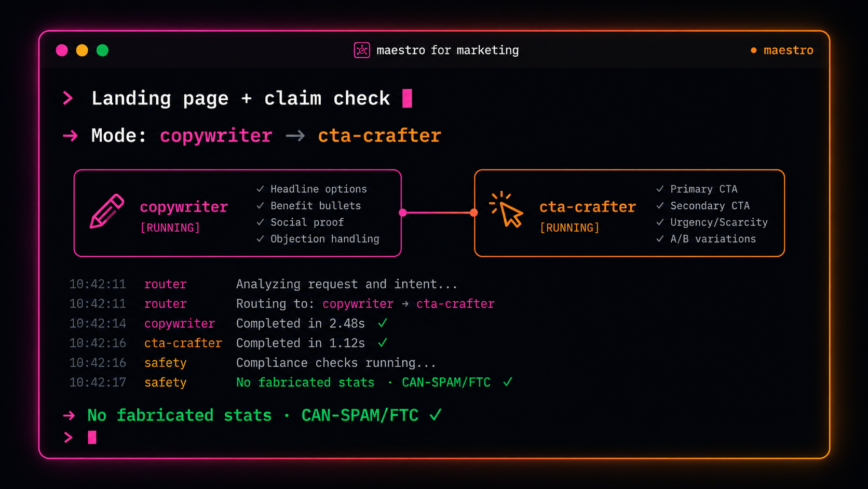Click the pink text cursor after claim check
This screenshot has height=489, width=868.
pos(407,98)
